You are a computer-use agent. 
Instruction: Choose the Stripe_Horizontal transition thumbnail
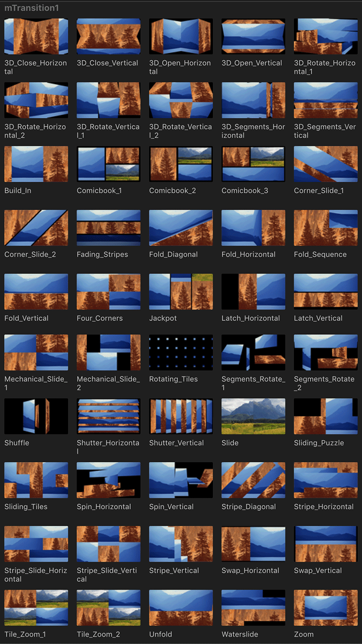[x=326, y=480]
